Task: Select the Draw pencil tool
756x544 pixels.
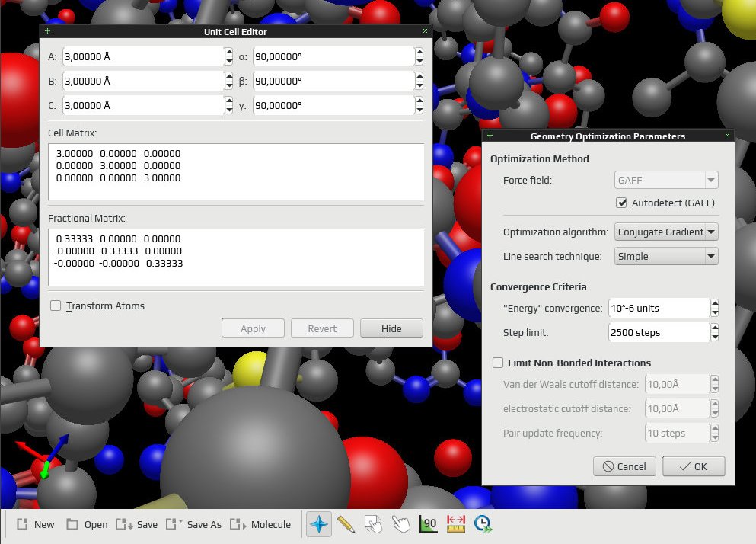Action: tap(346, 524)
